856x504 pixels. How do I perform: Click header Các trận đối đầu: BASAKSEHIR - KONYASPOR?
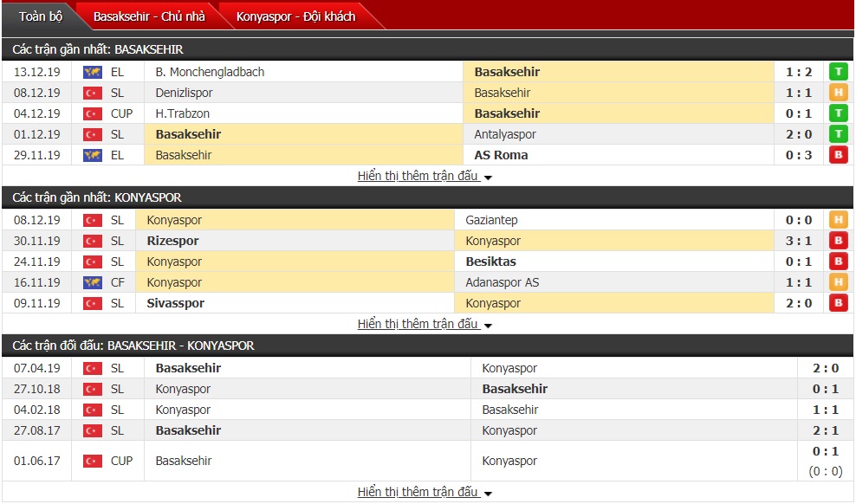(133, 346)
